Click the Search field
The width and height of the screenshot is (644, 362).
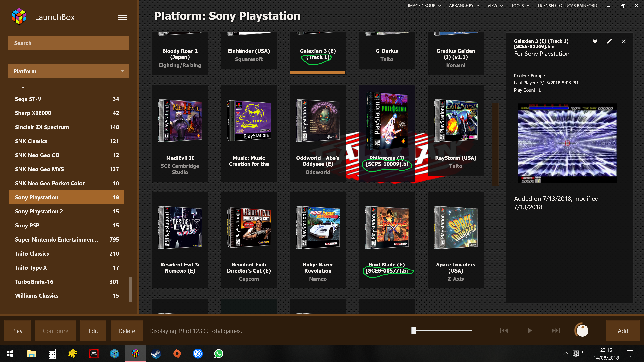tap(68, 43)
